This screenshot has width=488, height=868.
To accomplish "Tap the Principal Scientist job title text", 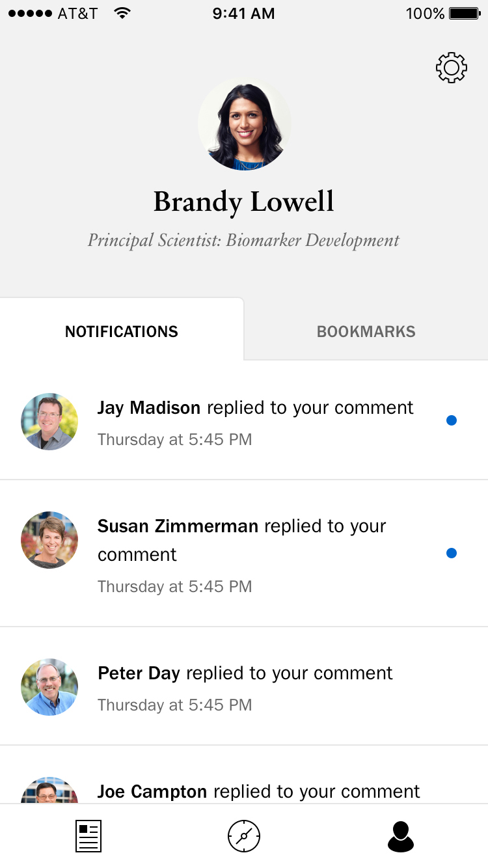I will 244,240.
